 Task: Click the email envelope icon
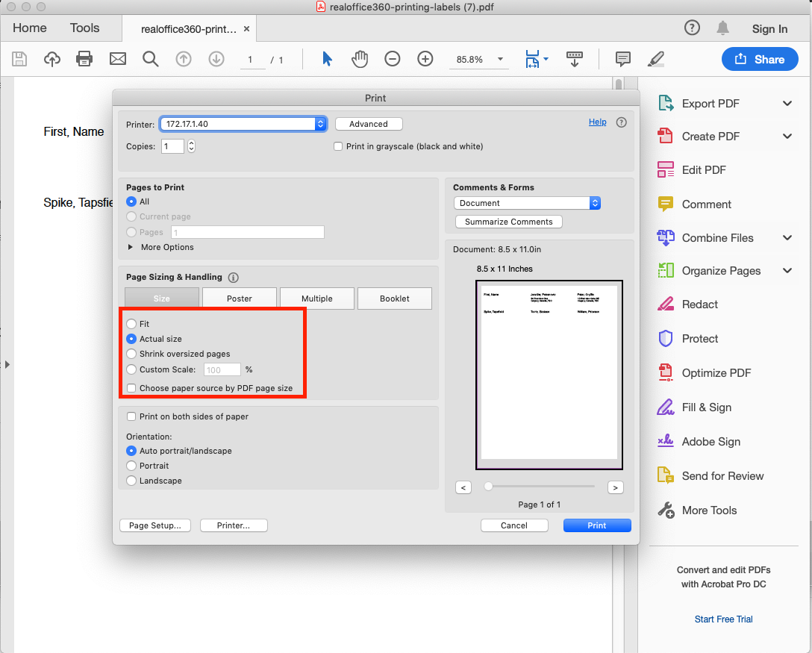[x=118, y=59]
